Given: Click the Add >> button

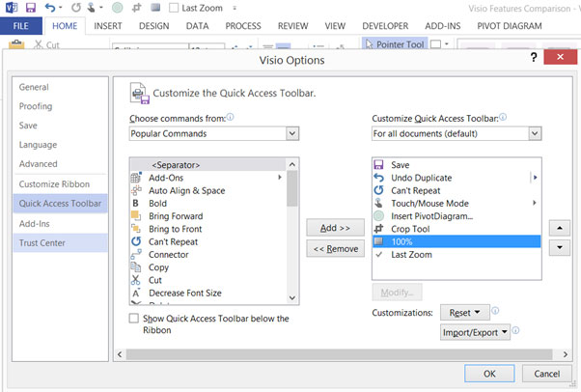Looking at the screenshot, I should click(335, 228).
